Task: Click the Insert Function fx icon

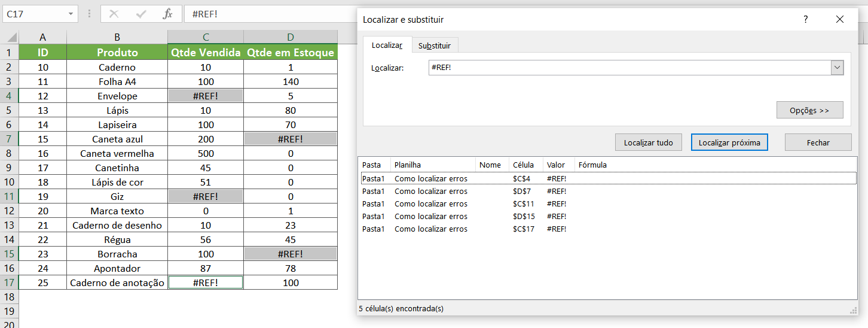Action: [x=167, y=14]
